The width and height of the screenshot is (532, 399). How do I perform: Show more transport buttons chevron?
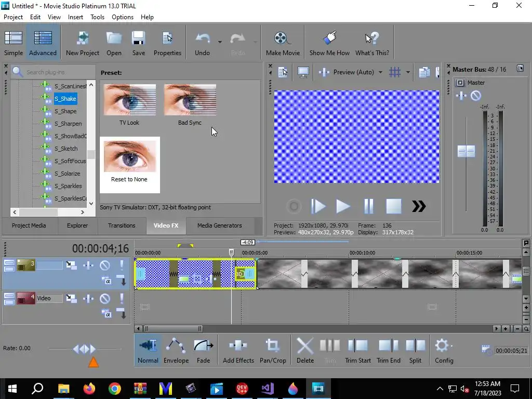pyautogui.click(x=419, y=206)
